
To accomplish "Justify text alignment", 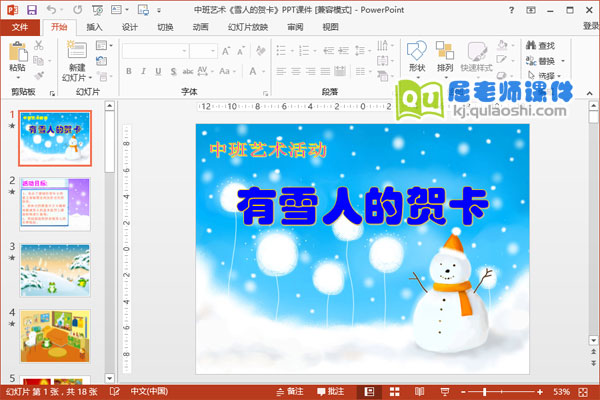I will tap(325, 71).
